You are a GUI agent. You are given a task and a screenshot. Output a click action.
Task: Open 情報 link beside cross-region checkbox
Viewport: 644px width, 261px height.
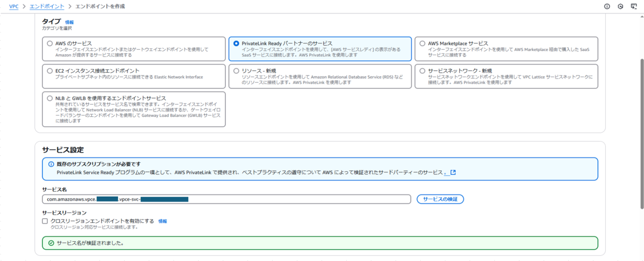(163, 221)
